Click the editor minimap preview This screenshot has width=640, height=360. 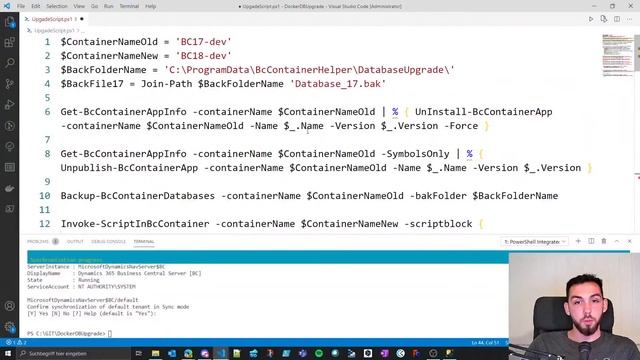coord(618,56)
